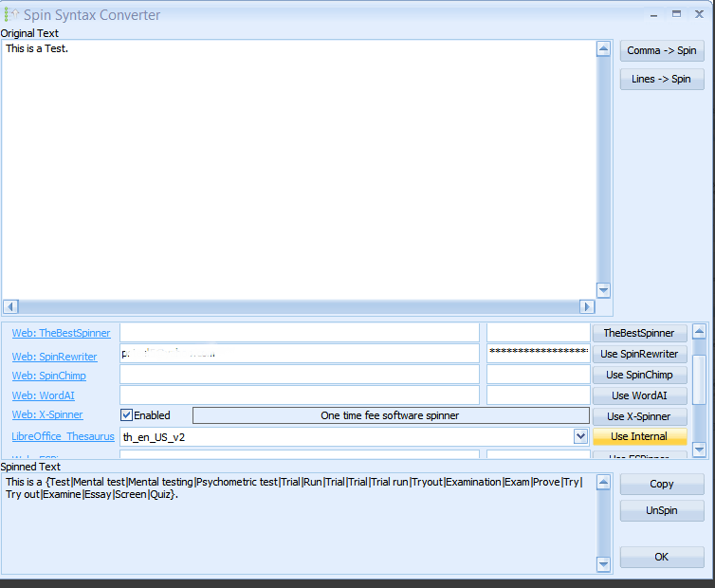Screen dimensions: 715x588
Task: Click the Comma -> Spin button
Action: [x=661, y=50]
